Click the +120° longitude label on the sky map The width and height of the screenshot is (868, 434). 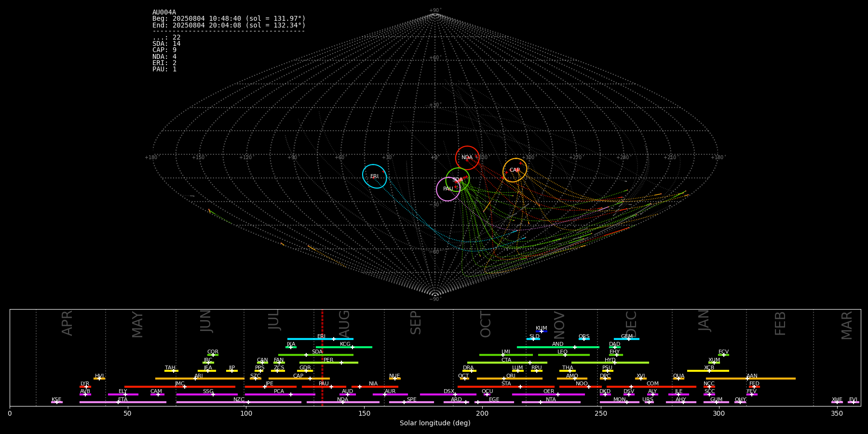pos(245,158)
